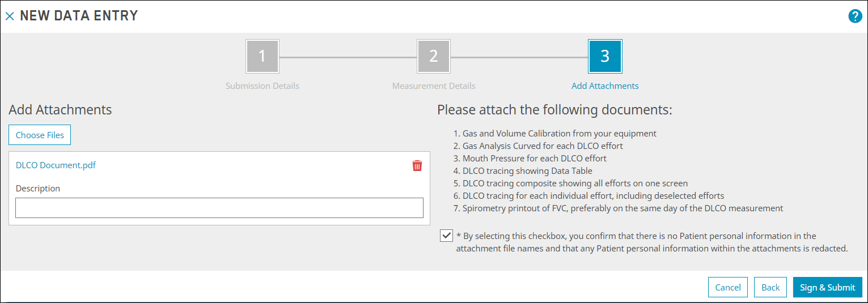Click Sign & Submit

[x=828, y=287]
